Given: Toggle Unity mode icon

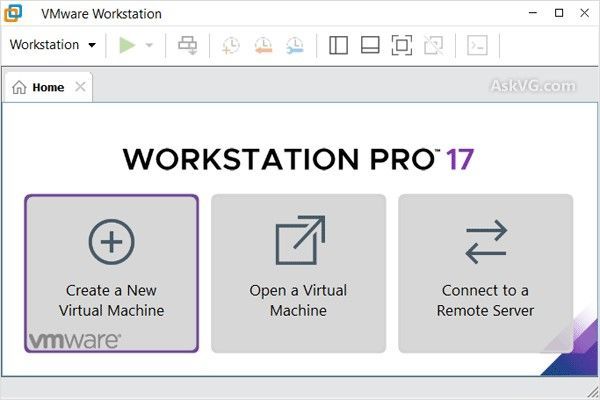Looking at the screenshot, I should coord(432,45).
